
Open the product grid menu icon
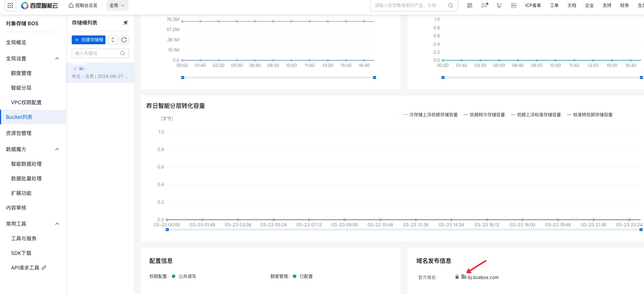10,5
